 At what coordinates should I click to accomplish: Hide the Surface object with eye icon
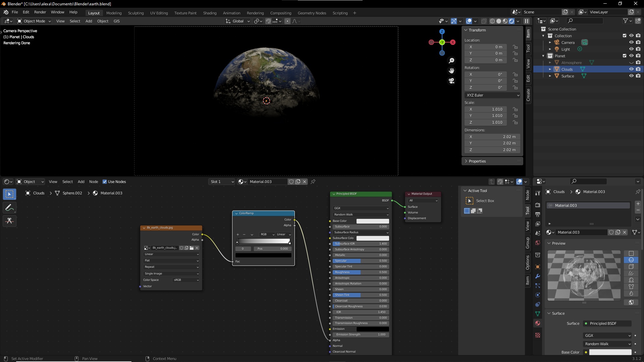click(631, 76)
